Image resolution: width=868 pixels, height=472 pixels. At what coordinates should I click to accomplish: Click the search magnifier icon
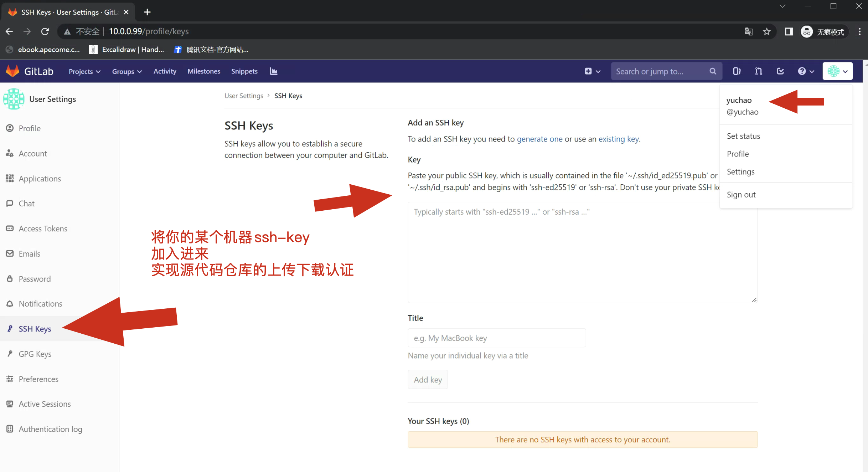713,71
